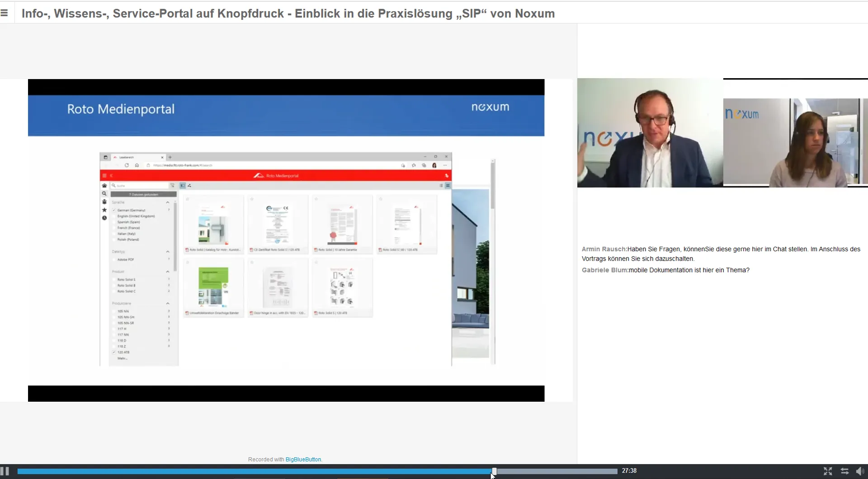
Task: Check the Roto Solid B product filter
Action: [x=114, y=286]
